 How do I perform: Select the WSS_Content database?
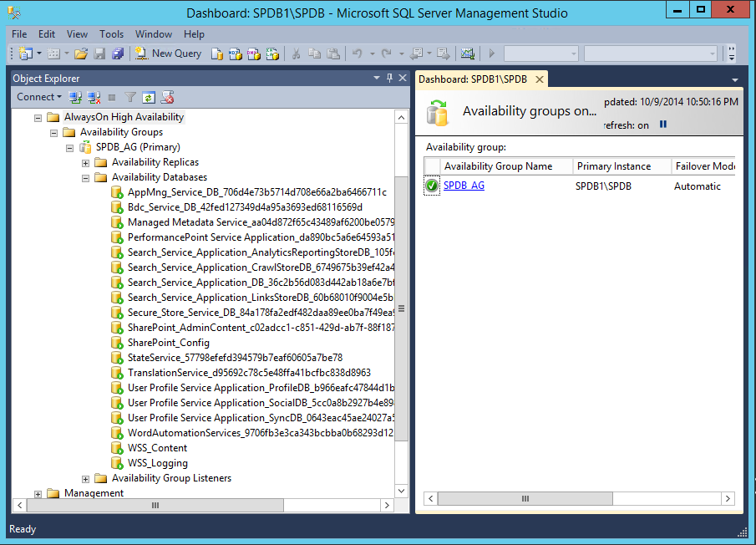click(157, 447)
